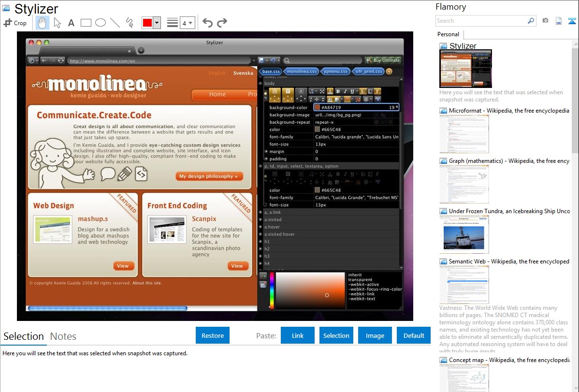This screenshot has height=392, width=579.
Task: Open the jqmenu.css tab
Action: click(335, 72)
